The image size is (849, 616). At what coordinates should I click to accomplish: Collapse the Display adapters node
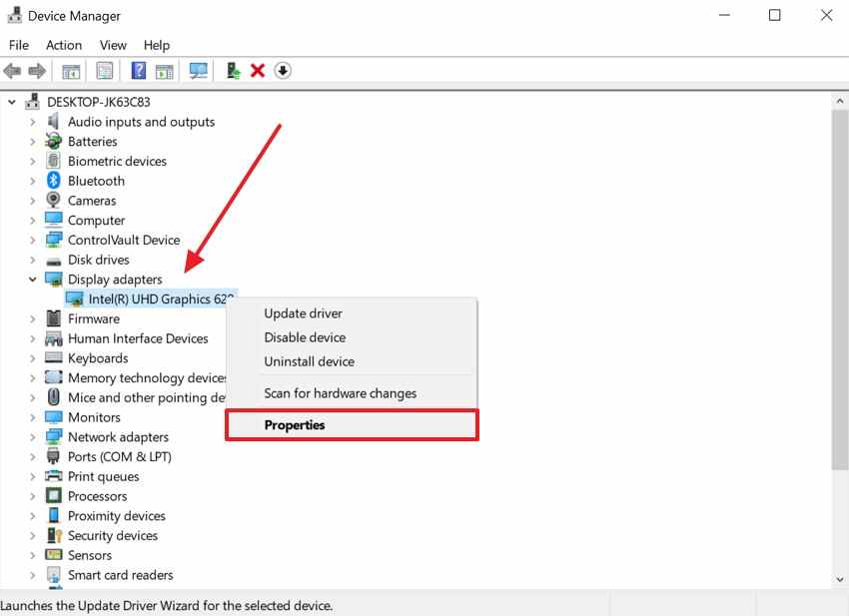pyautogui.click(x=33, y=279)
